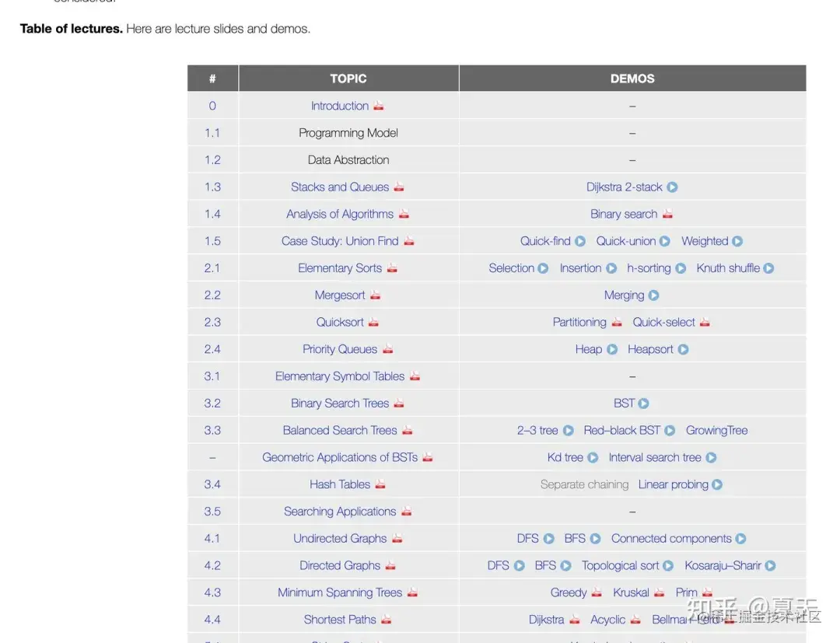
Task: Open the PDF icon after Priority Queues
Action: click(x=388, y=348)
